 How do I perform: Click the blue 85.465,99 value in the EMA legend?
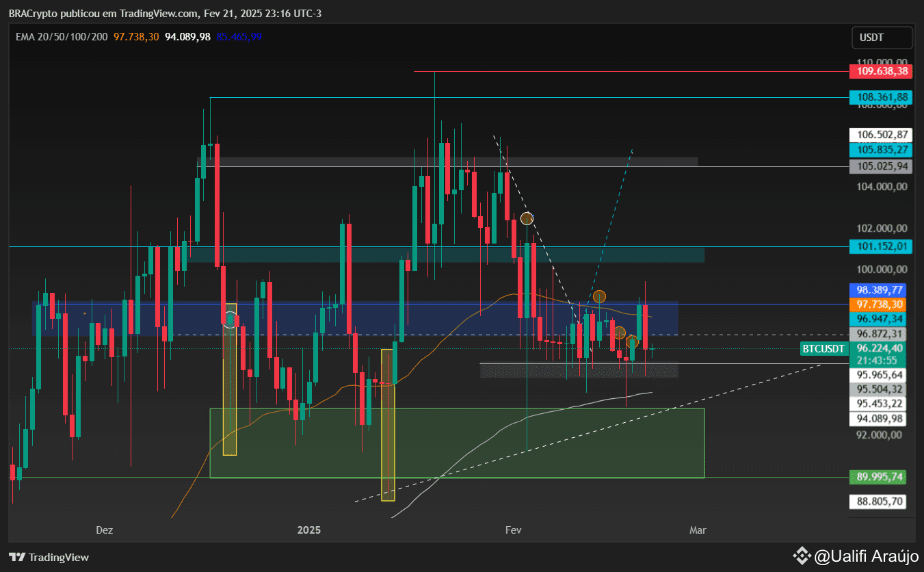pyautogui.click(x=239, y=36)
